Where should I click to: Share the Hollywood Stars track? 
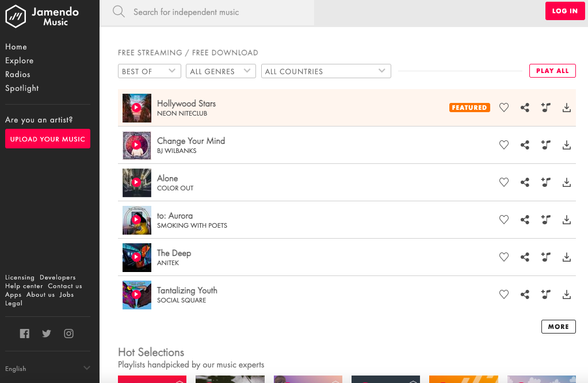[x=525, y=108]
